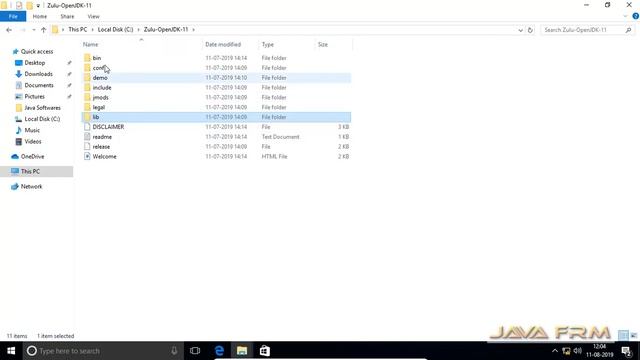Switch to the Home ribbon tab

[x=40, y=16]
